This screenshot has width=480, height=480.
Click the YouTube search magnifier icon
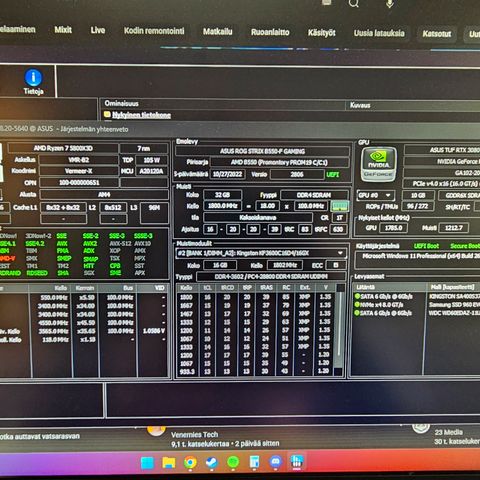[354, 3]
